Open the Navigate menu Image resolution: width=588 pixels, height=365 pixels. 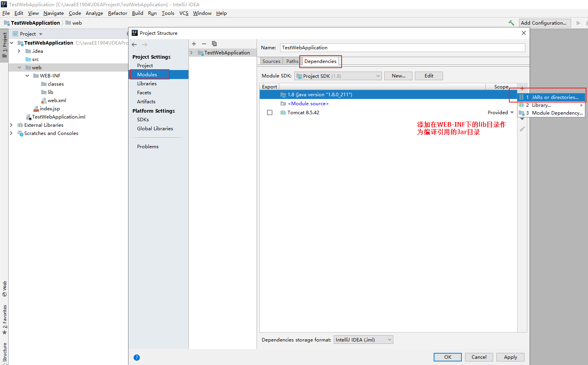[54, 13]
